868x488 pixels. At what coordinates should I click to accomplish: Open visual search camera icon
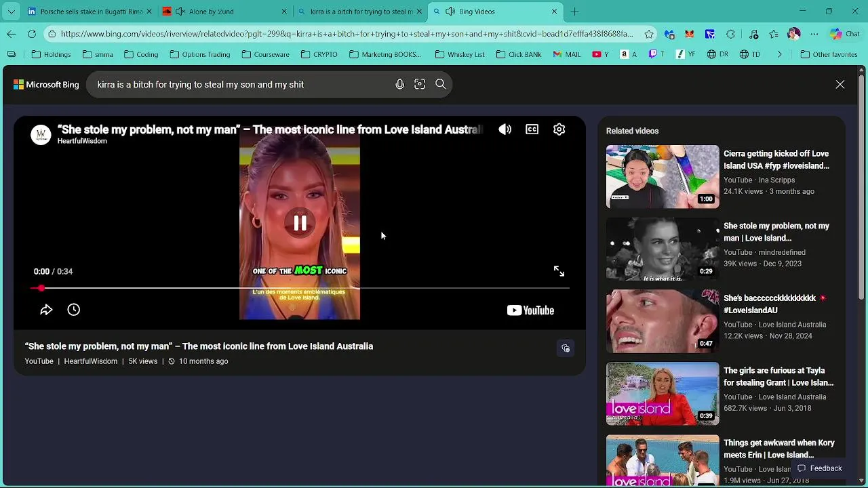(x=420, y=85)
